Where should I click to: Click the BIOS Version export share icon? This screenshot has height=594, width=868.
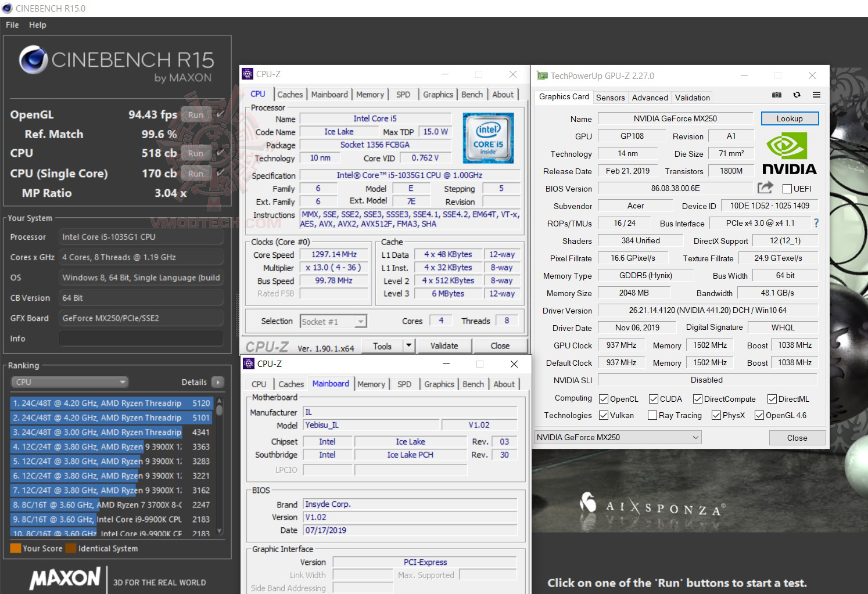765,188
